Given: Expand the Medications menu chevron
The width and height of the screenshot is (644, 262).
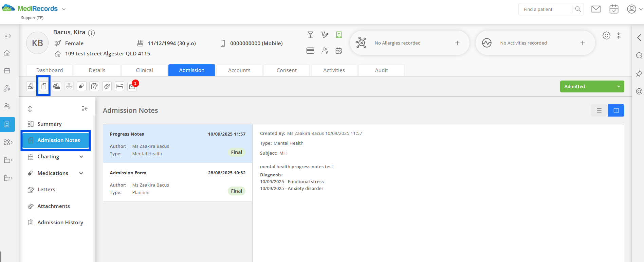Looking at the screenshot, I should [x=81, y=173].
